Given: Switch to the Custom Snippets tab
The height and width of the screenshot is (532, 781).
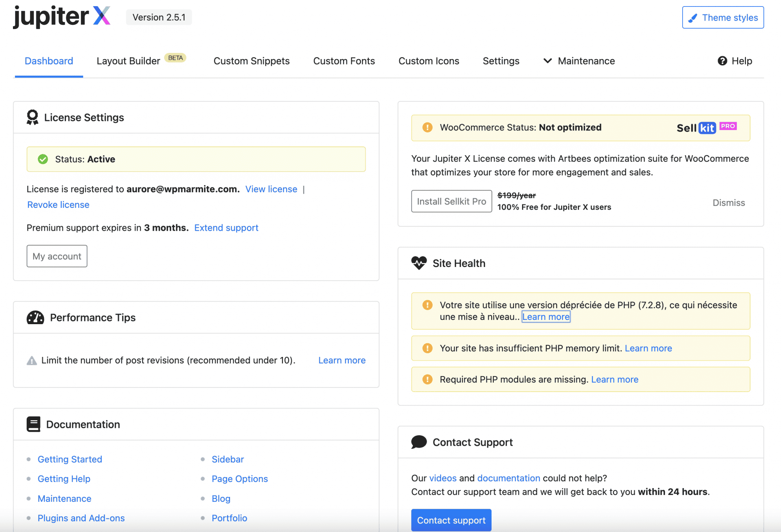Looking at the screenshot, I should pos(251,61).
